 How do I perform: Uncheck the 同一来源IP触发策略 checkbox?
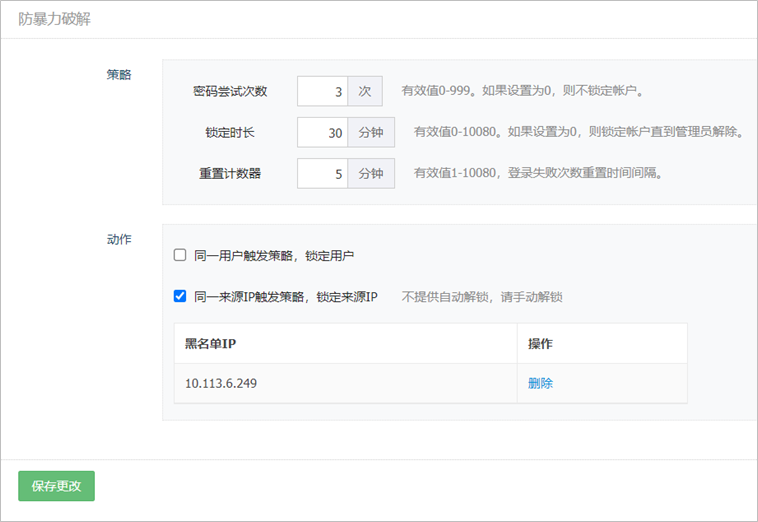[x=180, y=296]
